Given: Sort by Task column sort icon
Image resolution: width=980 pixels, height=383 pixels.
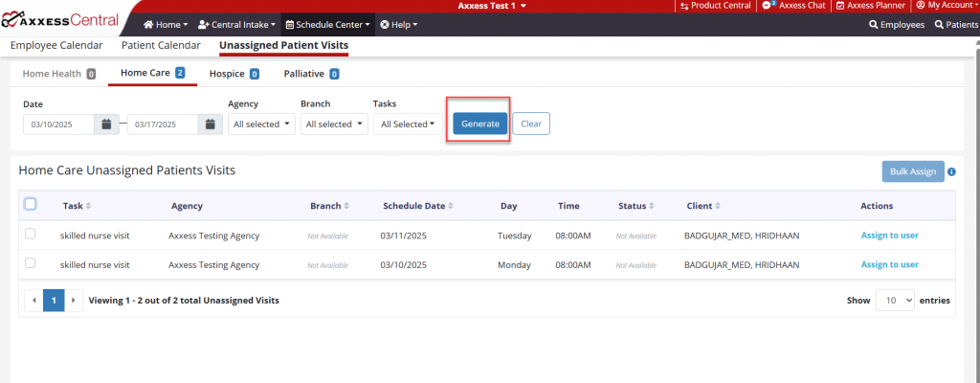Looking at the screenshot, I should (x=88, y=206).
